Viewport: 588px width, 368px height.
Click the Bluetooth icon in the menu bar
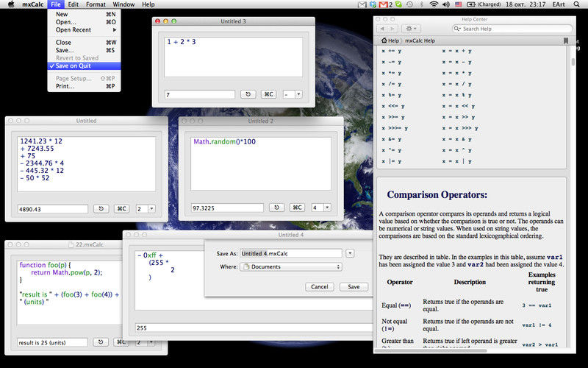[x=421, y=4]
